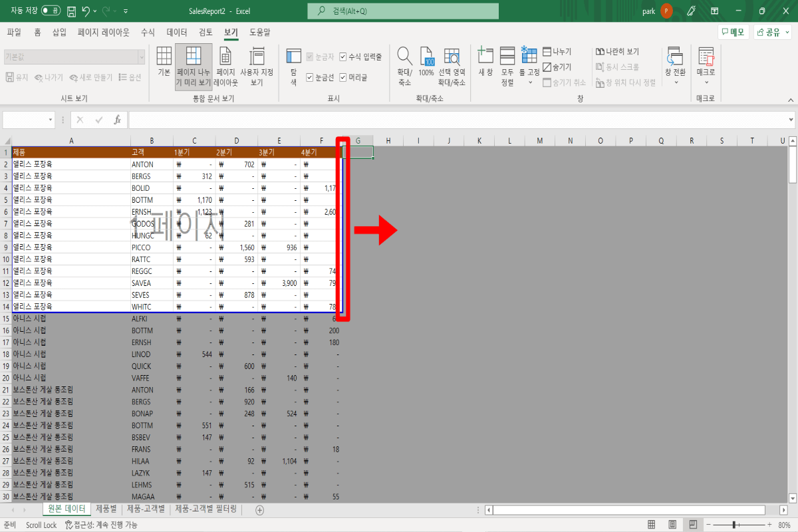This screenshot has width=798, height=532.
Task: Click the 숨기기 hide window button
Action: 557,67
